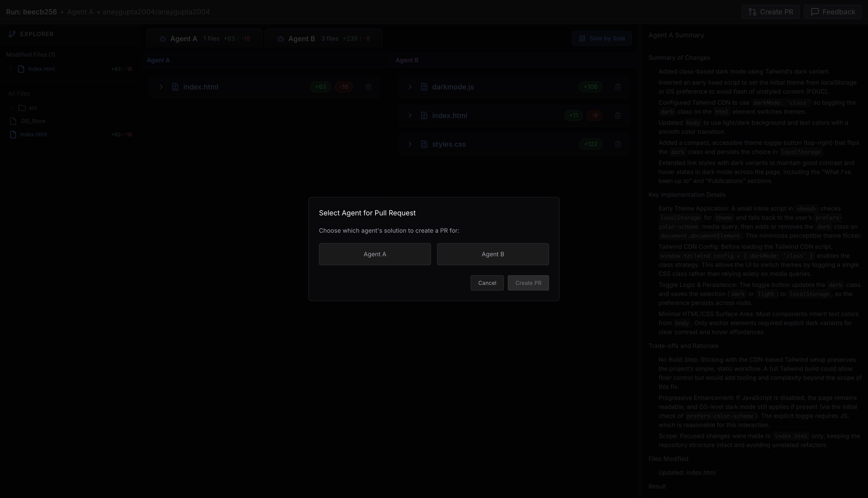This screenshot has height=498, width=868.
Task: Toggle the Side by Side view
Action: tap(602, 38)
